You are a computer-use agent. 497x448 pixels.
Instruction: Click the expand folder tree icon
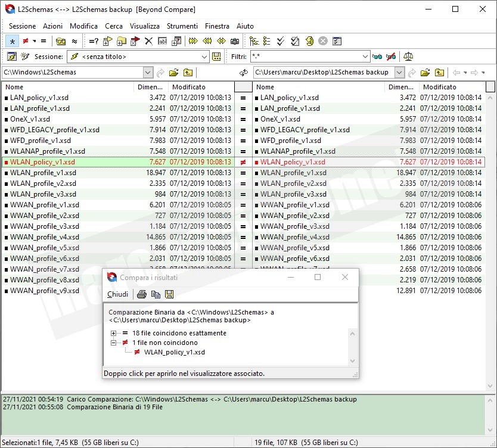point(254,41)
